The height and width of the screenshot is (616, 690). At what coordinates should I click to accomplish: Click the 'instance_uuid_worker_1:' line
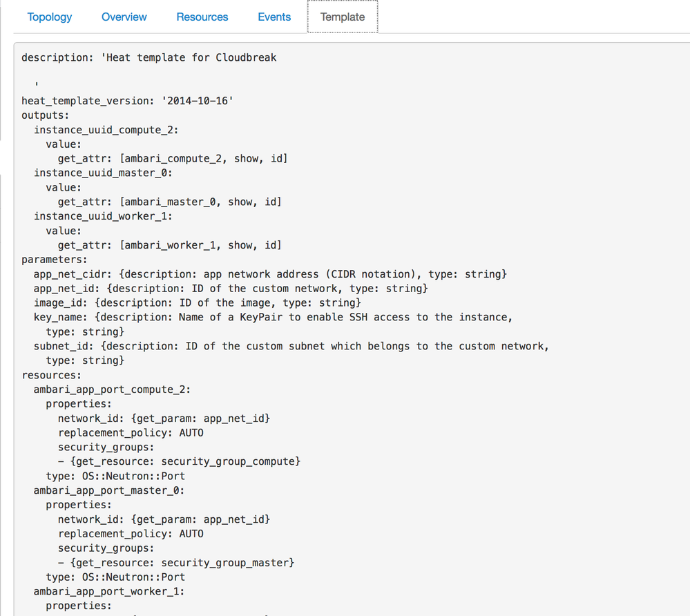tap(103, 216)
